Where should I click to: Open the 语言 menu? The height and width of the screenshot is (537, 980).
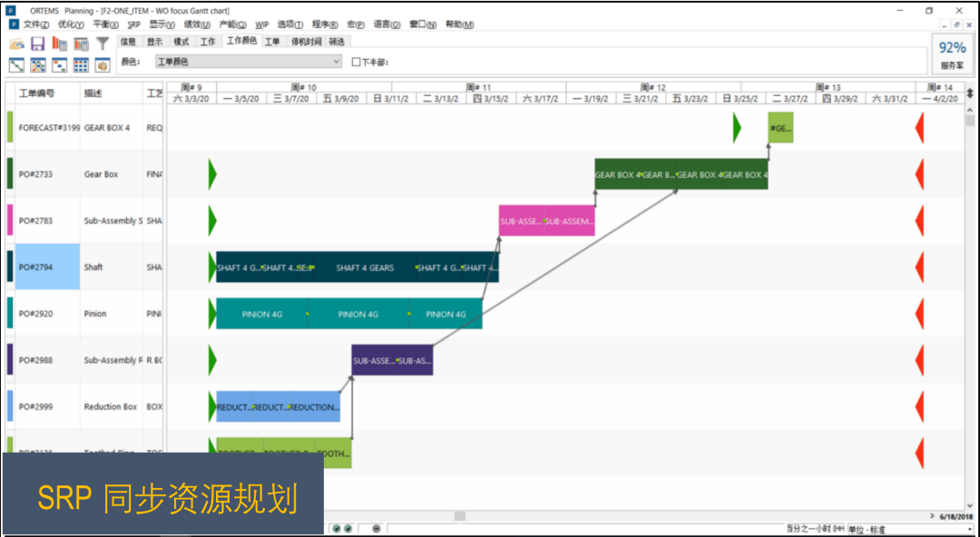pyautogui.click(x=387, y=24)
